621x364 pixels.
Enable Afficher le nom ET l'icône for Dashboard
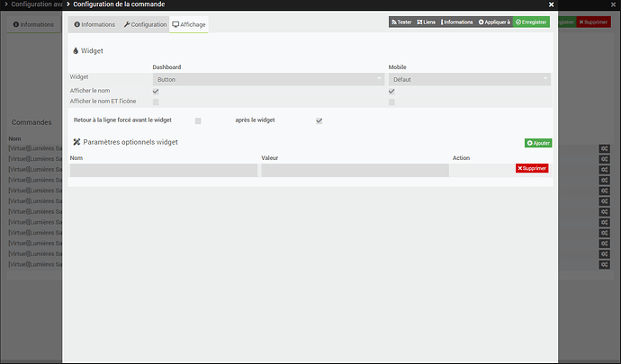pos(156,102)
